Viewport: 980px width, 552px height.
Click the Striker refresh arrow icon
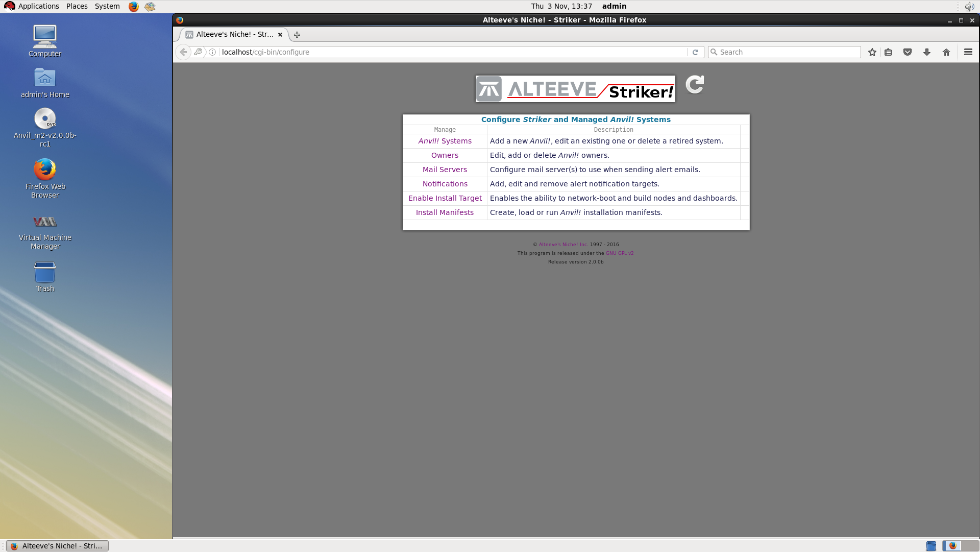694,84
